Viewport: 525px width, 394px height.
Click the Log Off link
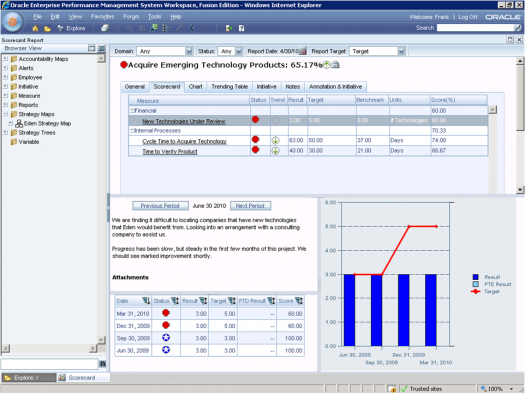[467, 17]
